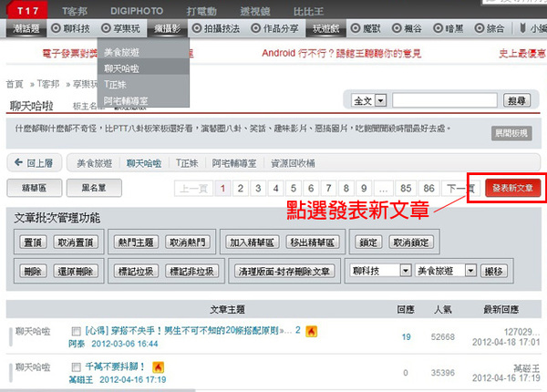Switch to 阿宅輔導室 board tab
The image size is (547, 392).
coord(234,163)
